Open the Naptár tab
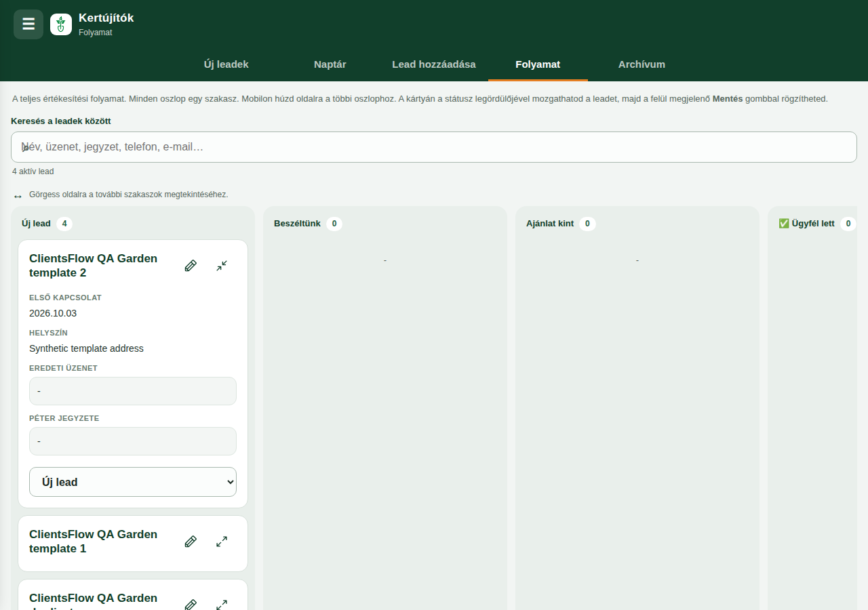Screen dimensions: 868x610 pos(330,64)
